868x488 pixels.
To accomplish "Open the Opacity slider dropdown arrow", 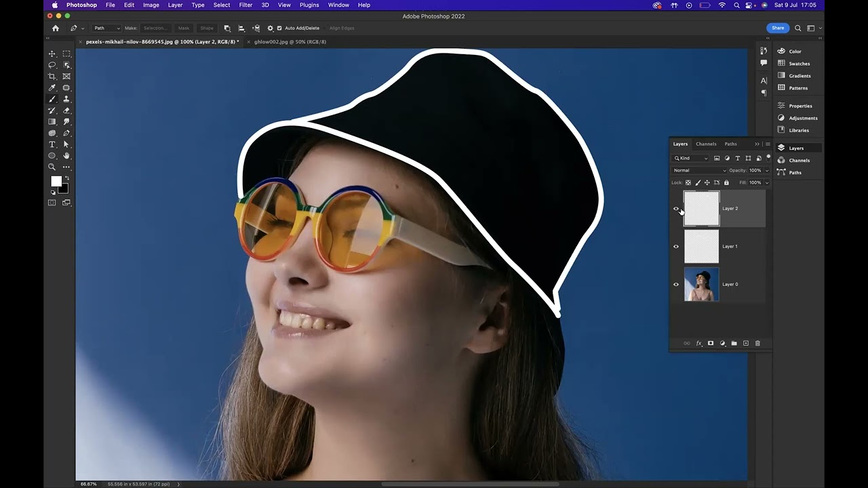I will click(767, 170).
